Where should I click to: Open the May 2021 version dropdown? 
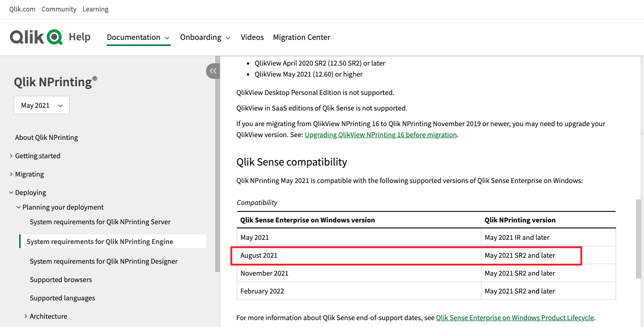(x=42, y=105)
